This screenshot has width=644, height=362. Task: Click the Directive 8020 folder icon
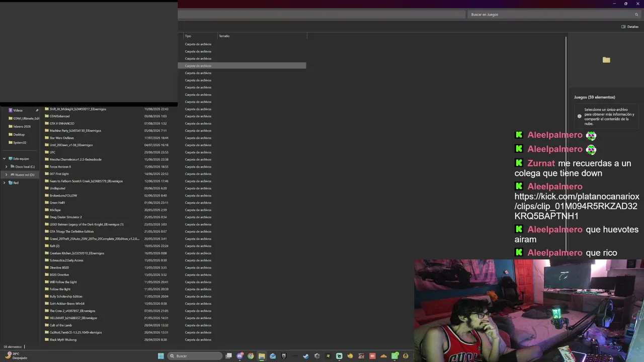(x=47, y=267)
